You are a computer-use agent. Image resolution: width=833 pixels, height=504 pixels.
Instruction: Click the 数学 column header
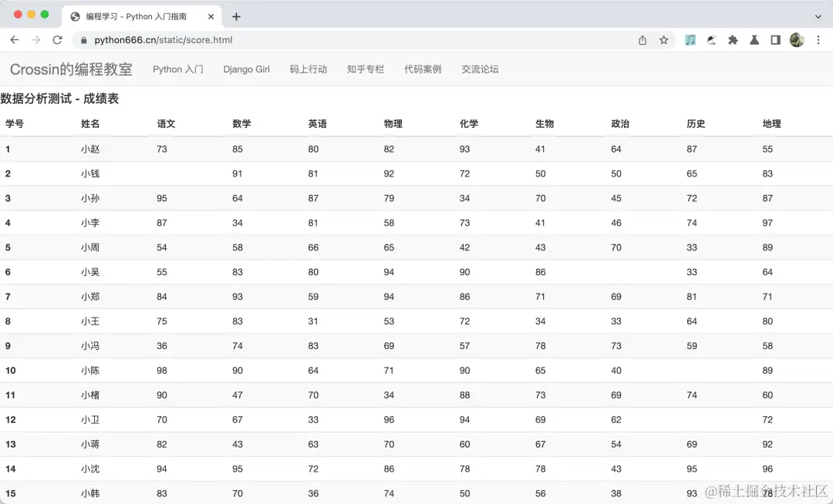point(241,123)
